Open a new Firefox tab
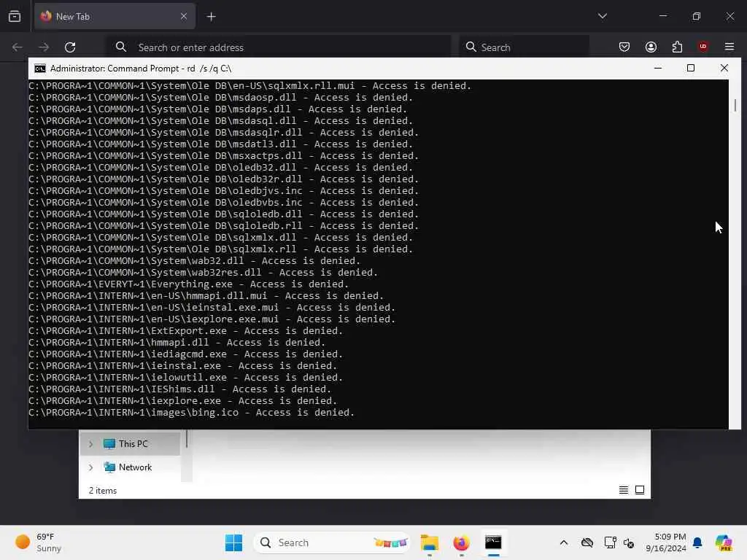This screenshot has height=560, width=747. tap(211, 17)
